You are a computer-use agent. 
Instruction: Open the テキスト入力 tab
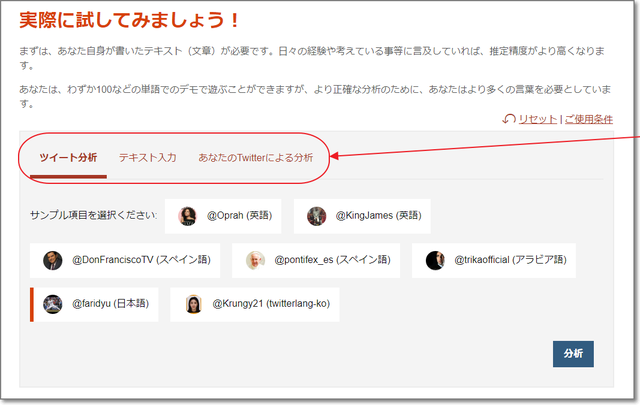pyautogui.click(x=147, y=158)
